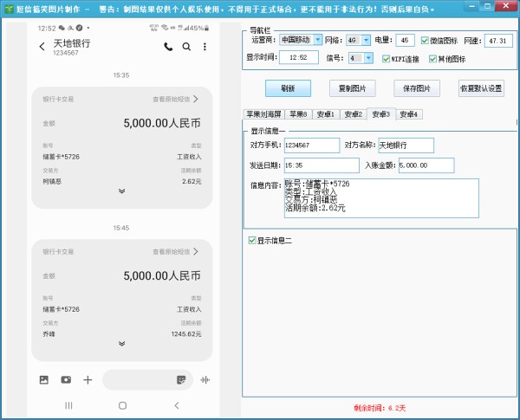Switch to the 苹果刘海屏 tab

tap(264, 114)
